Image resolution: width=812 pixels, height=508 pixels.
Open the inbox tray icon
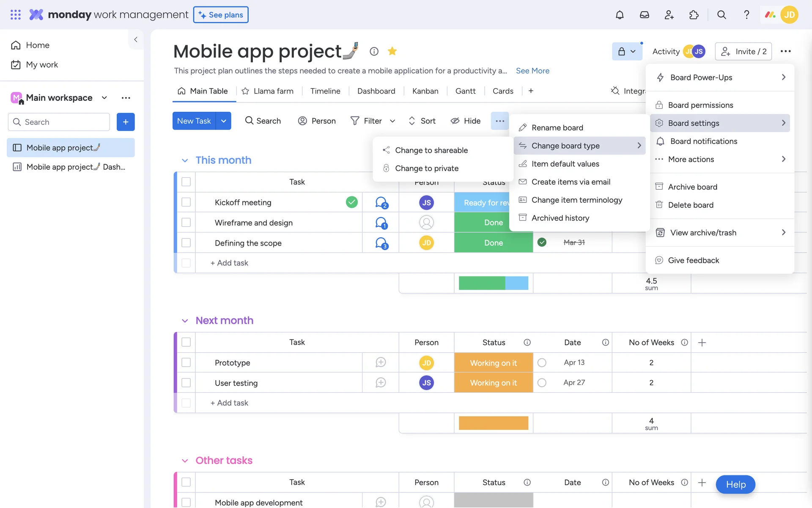point(644,15)
